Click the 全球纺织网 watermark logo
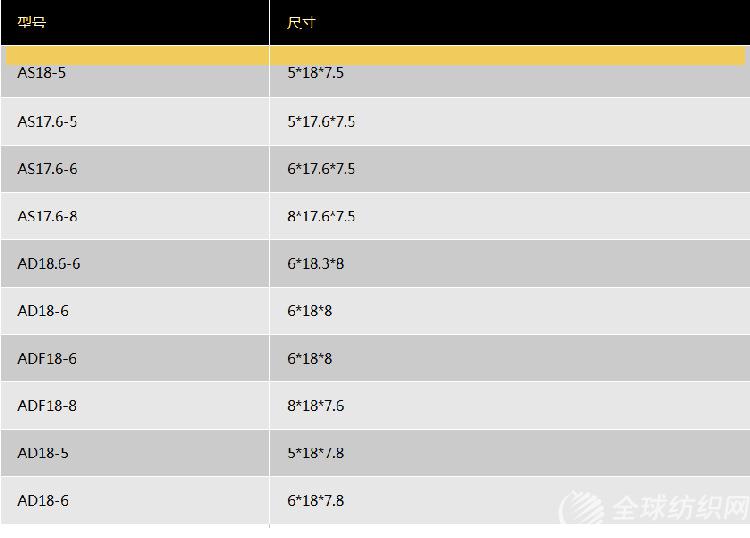Image resolution: width=750 pixels, height=538 pixels. (653, 507)
